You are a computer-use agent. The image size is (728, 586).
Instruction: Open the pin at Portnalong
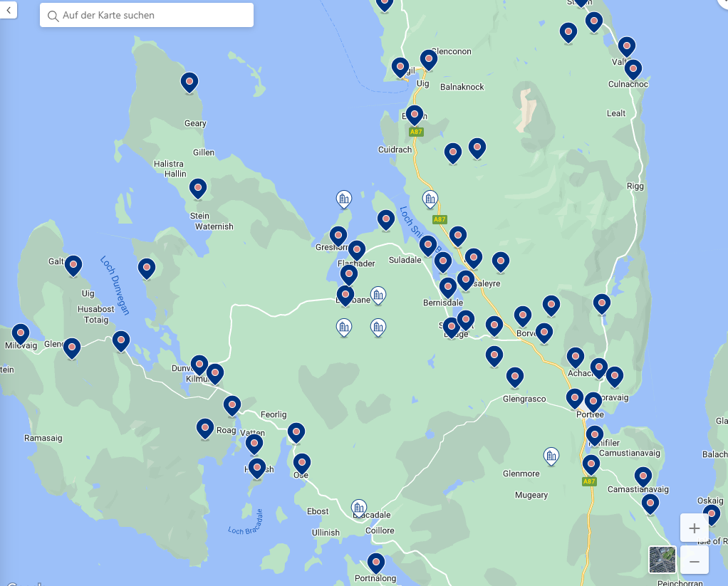(376, 564)
